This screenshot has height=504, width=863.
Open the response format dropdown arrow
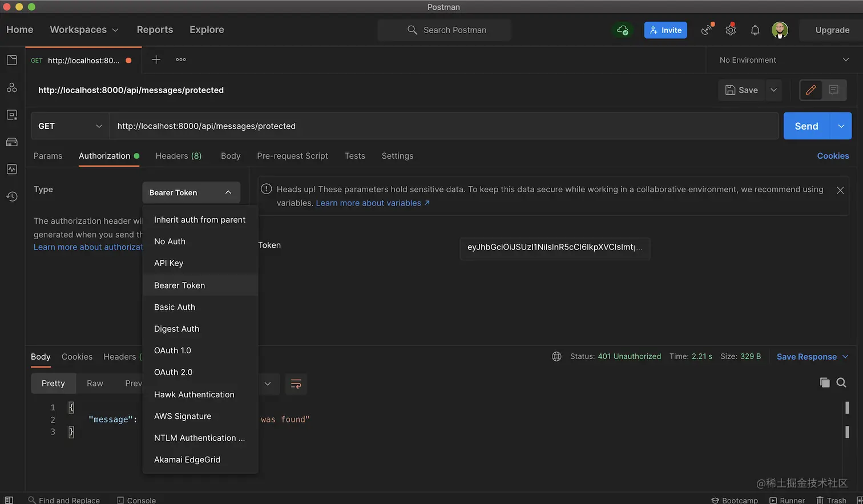coord(268,384)
